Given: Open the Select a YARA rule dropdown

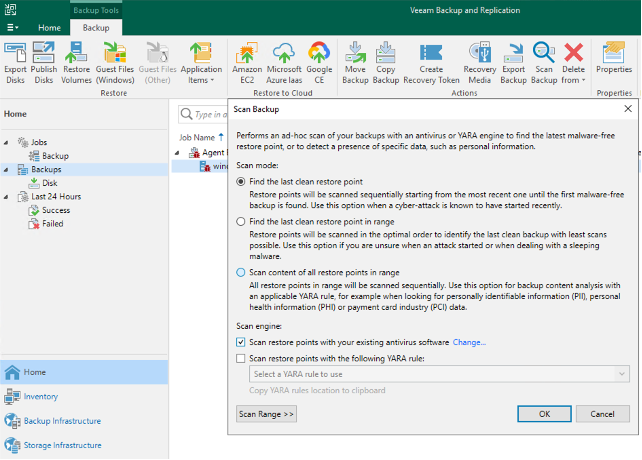Looking at the screenshot, I should coord(439,374).
